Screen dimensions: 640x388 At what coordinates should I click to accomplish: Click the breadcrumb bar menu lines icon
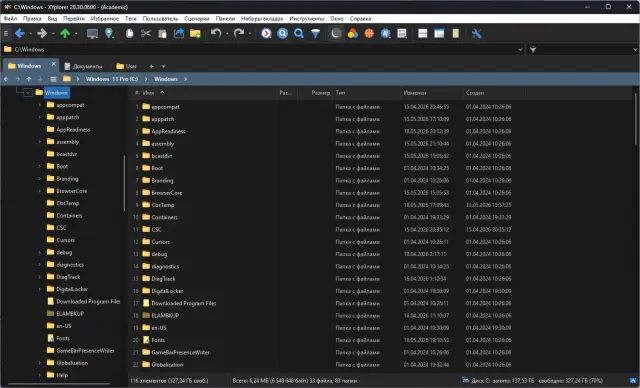coord(53,79)
